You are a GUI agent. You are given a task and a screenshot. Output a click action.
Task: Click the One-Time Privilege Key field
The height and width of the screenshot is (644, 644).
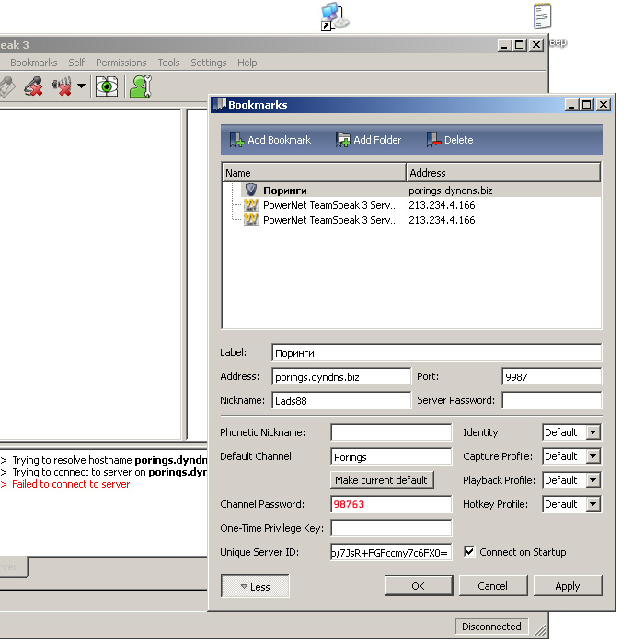391,528
